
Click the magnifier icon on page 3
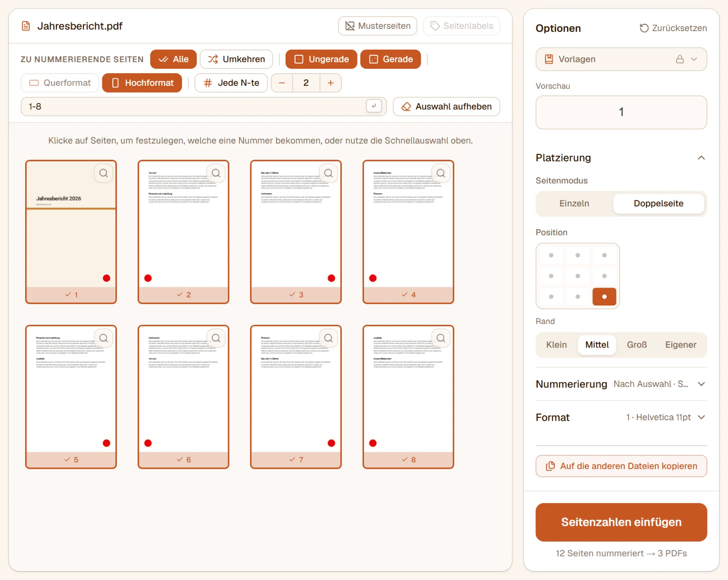click(x=328, y=173)
